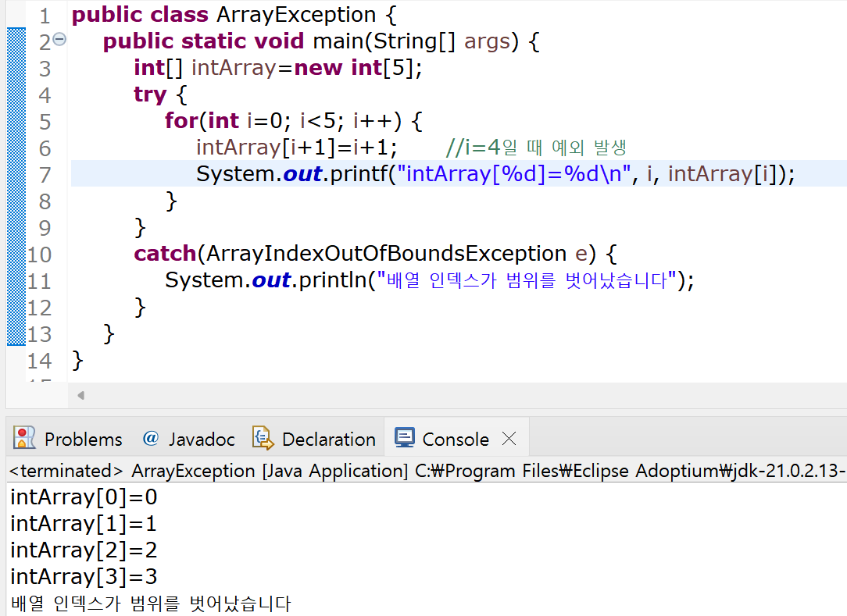Viewport: 847px width, 616px height.
Task: Click line number 7 in the gutter
Action: click(45, 175)
